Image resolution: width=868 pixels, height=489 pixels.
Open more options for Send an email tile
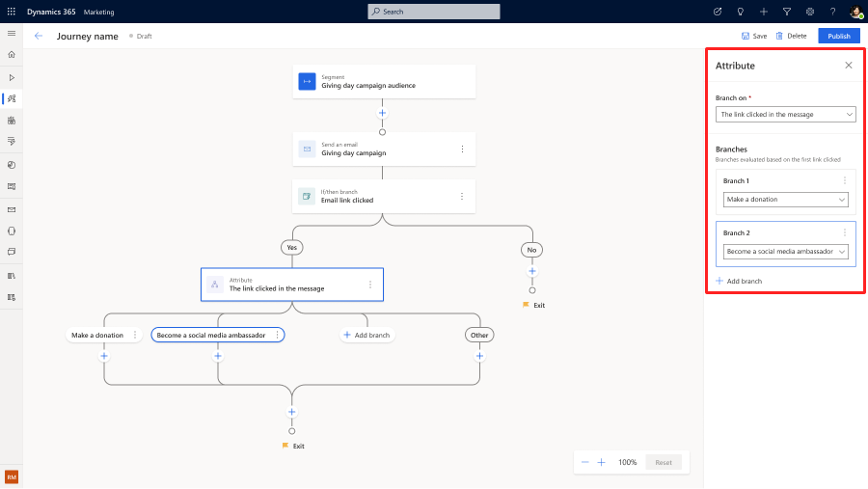click(x=462, y=149)
